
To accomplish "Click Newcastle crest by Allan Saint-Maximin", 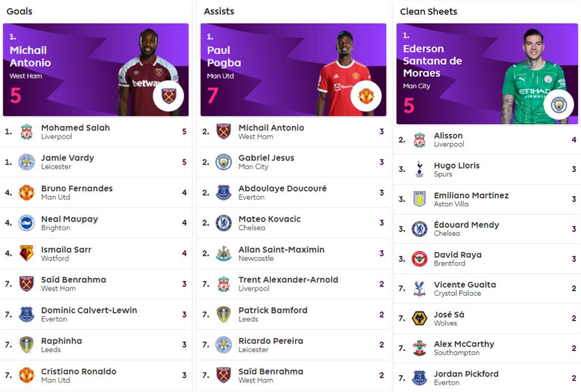I will coord(224,254).
